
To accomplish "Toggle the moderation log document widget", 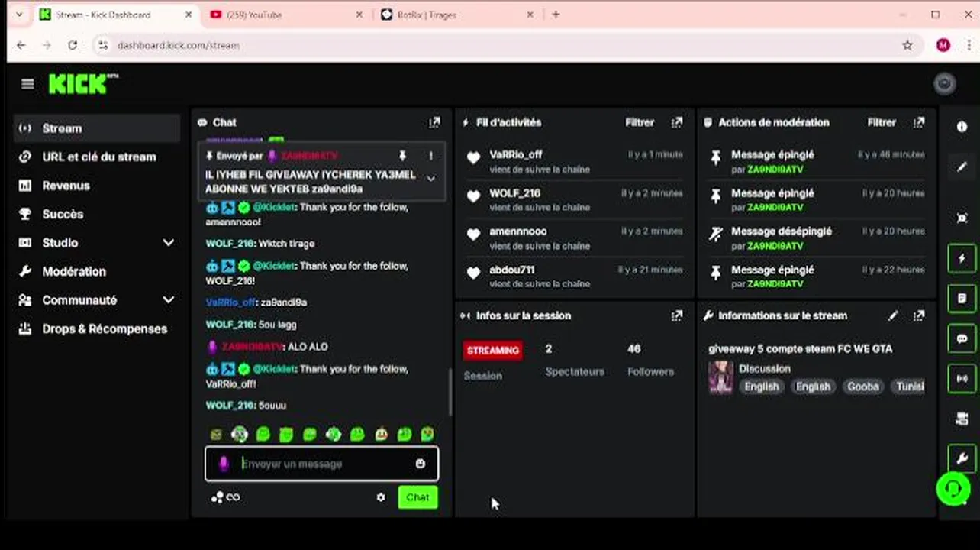I will coord(962,298).
